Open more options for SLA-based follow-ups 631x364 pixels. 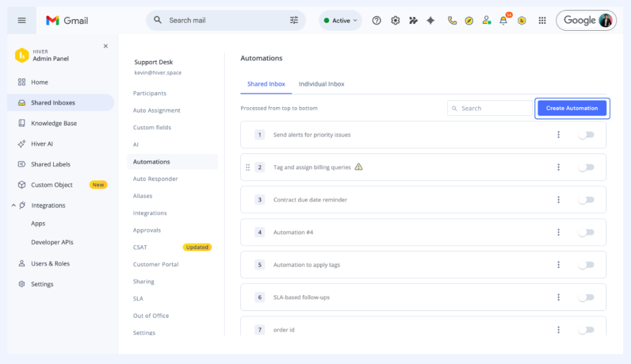click(x=558, y=297)
